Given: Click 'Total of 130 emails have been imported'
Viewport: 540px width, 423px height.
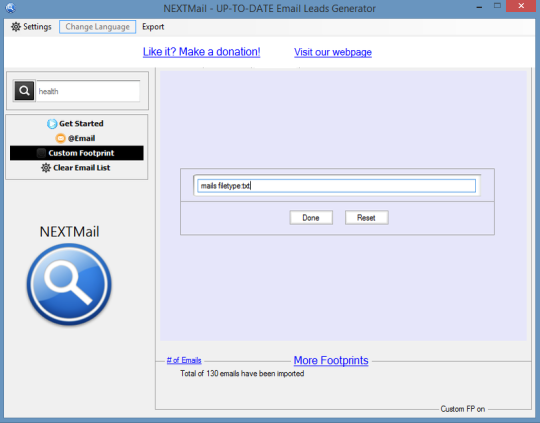Looking at the screenshot, I should coord(242,373).
